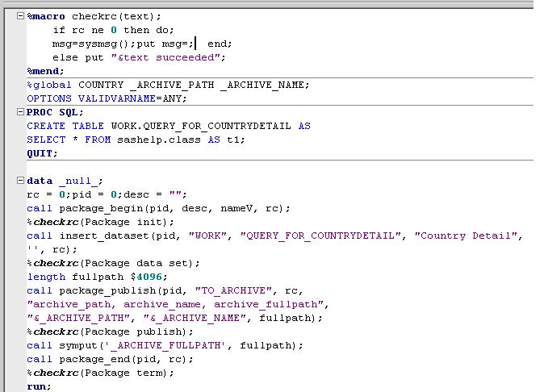
Task: Click the '%mend;' statement
Action: point(45,72)
